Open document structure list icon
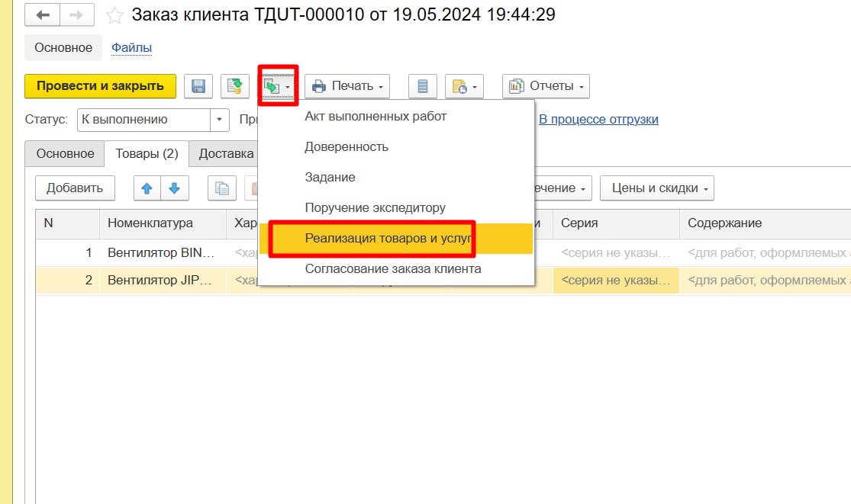Image resolution: width=851 pixels, height=504 pixels. 423,86
